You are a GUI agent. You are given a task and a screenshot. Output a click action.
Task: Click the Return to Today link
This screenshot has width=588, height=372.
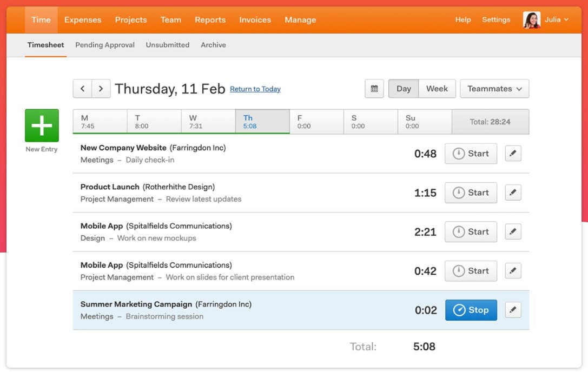click(x=255, y=89)
